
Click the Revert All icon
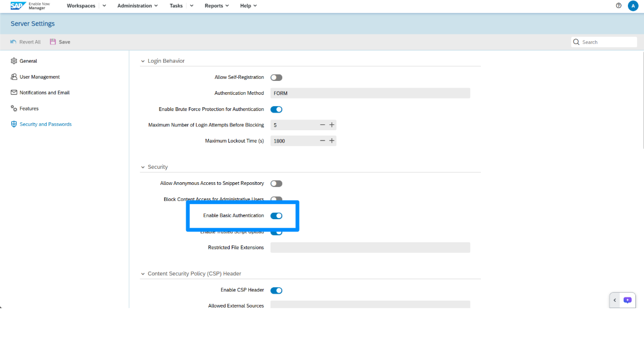[13, 42]
